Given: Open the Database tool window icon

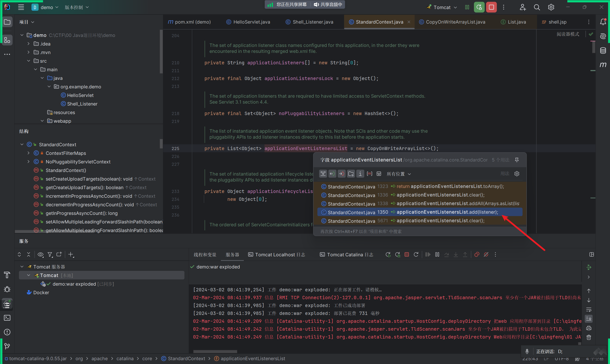Looking at the screenshot, I should click(603, 51).
